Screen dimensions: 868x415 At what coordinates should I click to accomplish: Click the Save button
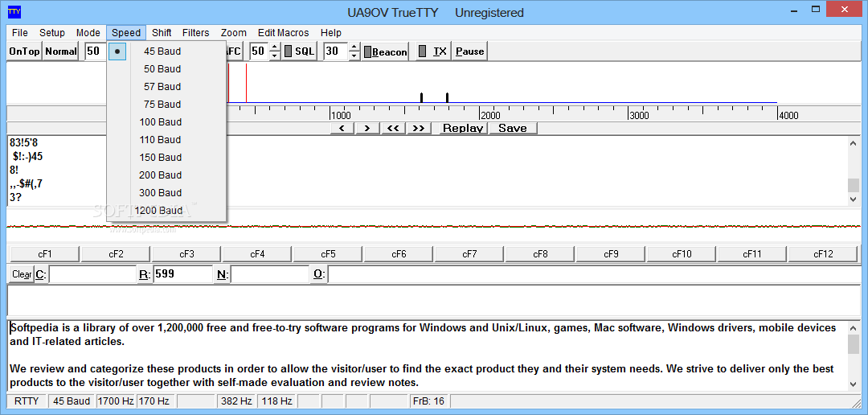point(513,129)
